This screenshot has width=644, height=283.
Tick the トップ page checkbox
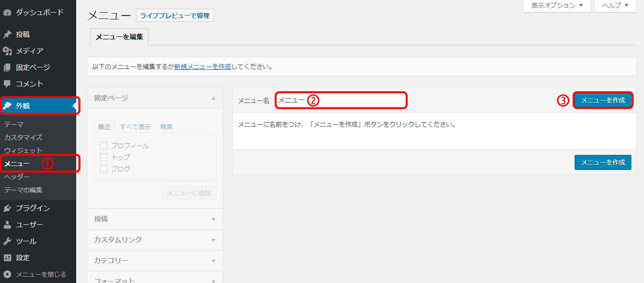click(x=103, y=157)
